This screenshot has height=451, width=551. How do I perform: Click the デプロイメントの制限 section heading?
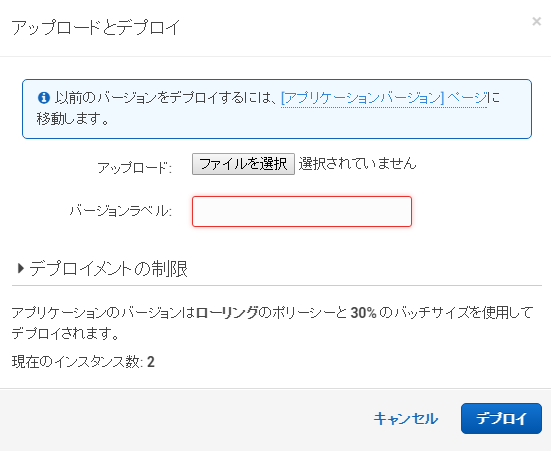pyautogui.click(x=108, y=269)
